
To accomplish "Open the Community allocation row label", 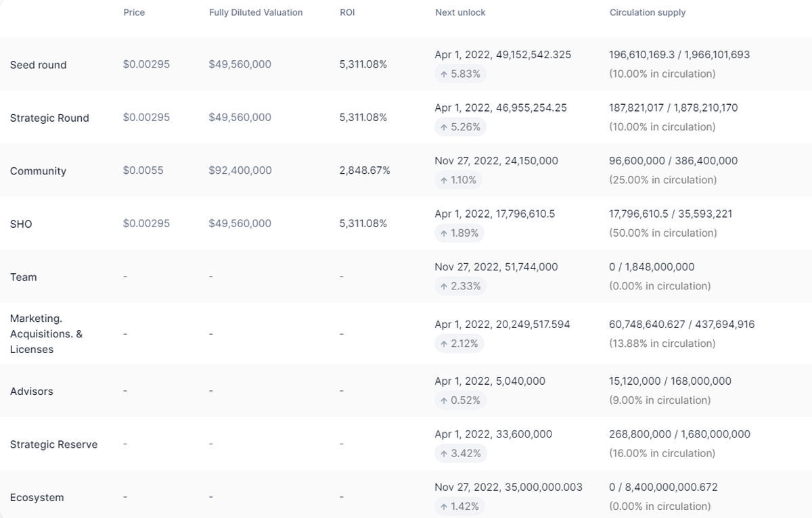I will tap(38, 171).
